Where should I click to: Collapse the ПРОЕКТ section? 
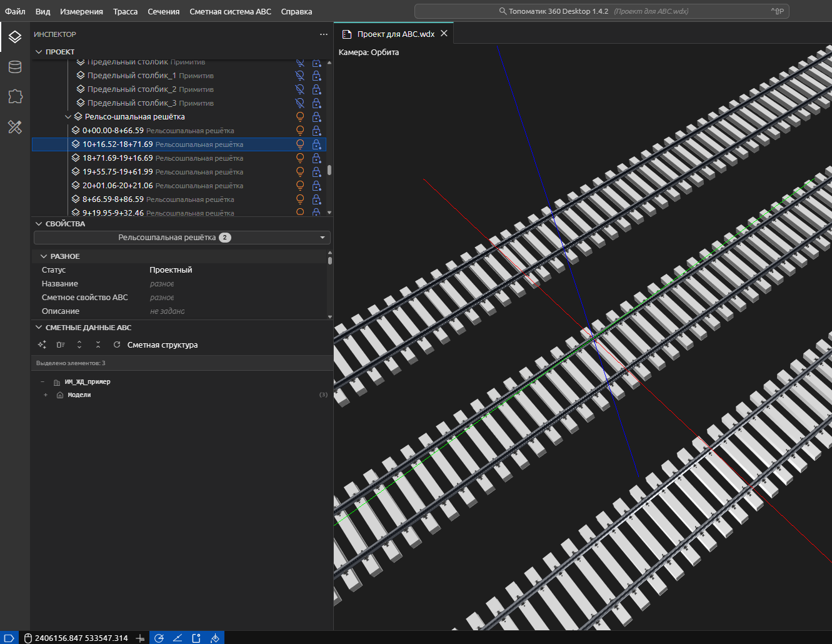[39, 52]
